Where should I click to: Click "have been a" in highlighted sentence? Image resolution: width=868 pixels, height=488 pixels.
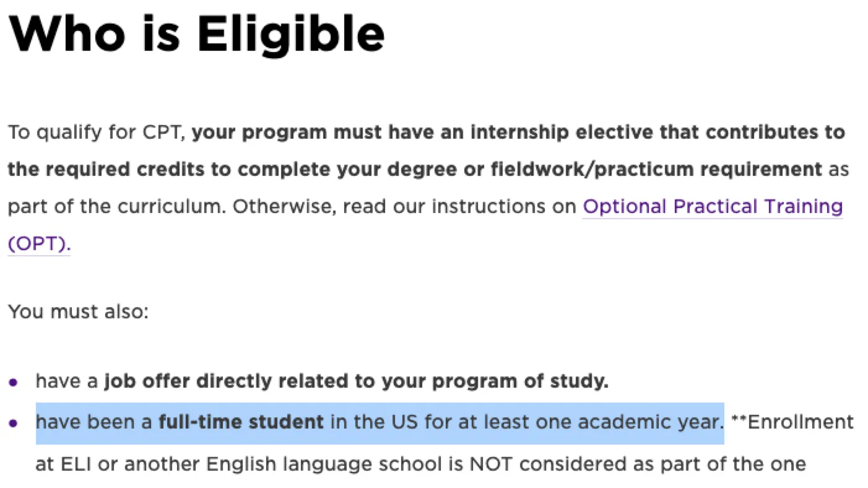(x=94, y=423)
